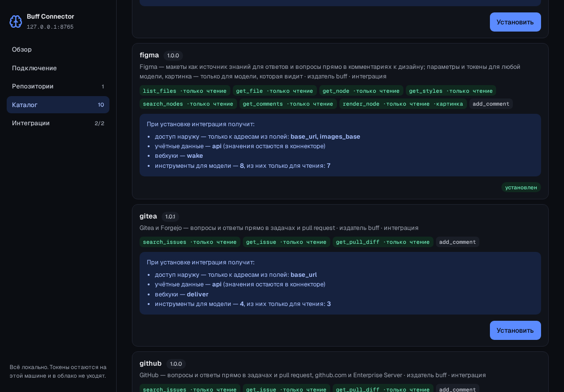Click the base_url field name in gitea

coord(304,275)
